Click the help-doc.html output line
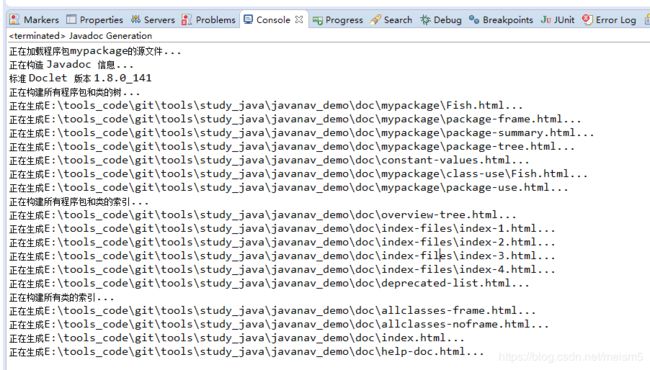This screenshot has width=650, height=370. pos(247,352)
